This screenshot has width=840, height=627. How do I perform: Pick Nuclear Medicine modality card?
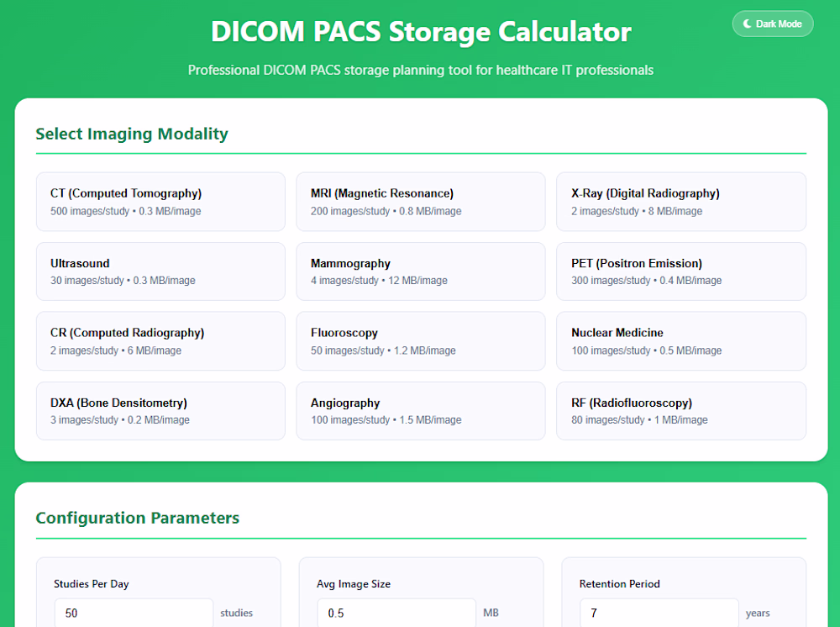click(680, 341)
